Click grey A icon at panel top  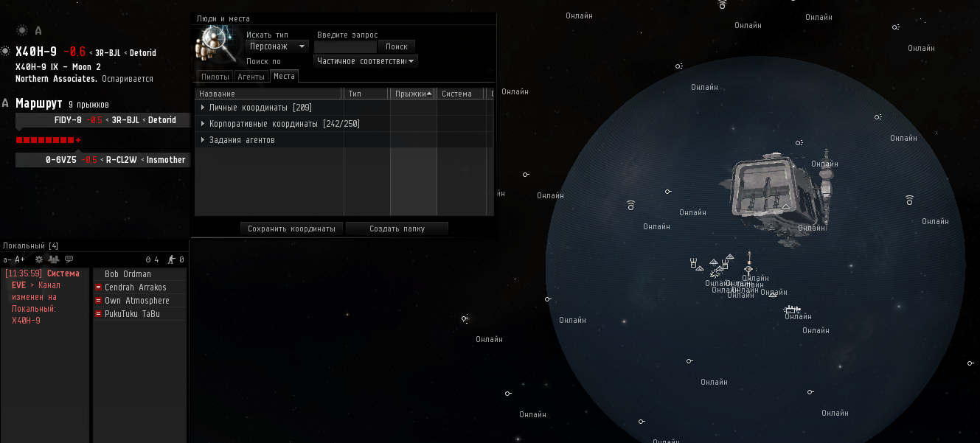(38, 30)
